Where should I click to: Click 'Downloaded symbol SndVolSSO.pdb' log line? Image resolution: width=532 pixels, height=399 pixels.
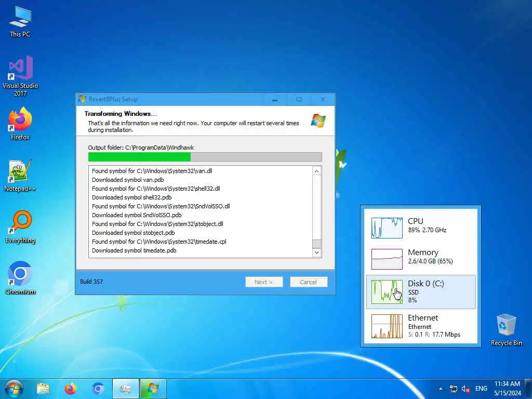pos(137,215)
